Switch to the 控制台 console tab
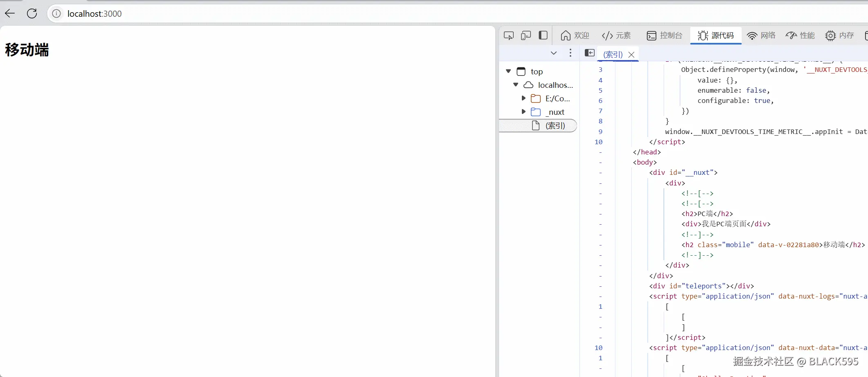The width and height of the screenshot is (868, 377). coord(664,36)
